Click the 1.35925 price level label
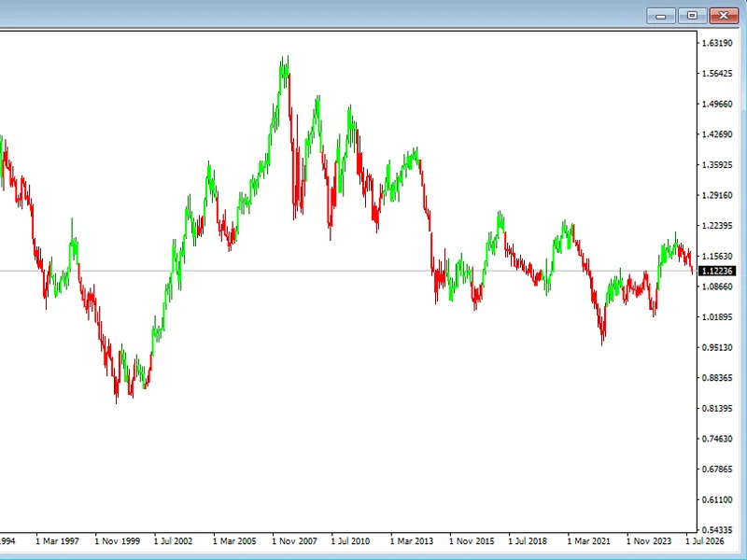The width and height of the screenshot is (747, 560). pos(717,165)
